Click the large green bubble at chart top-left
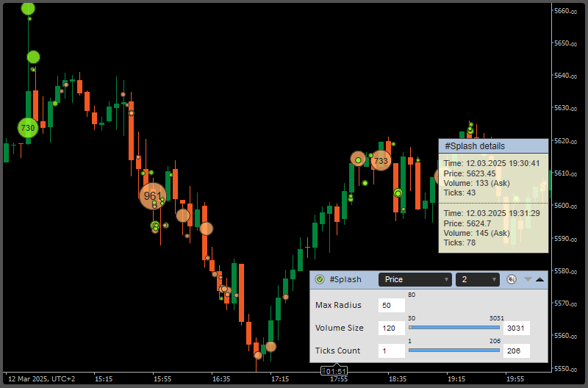Screen dimensions: 588x388 [28, 8]
